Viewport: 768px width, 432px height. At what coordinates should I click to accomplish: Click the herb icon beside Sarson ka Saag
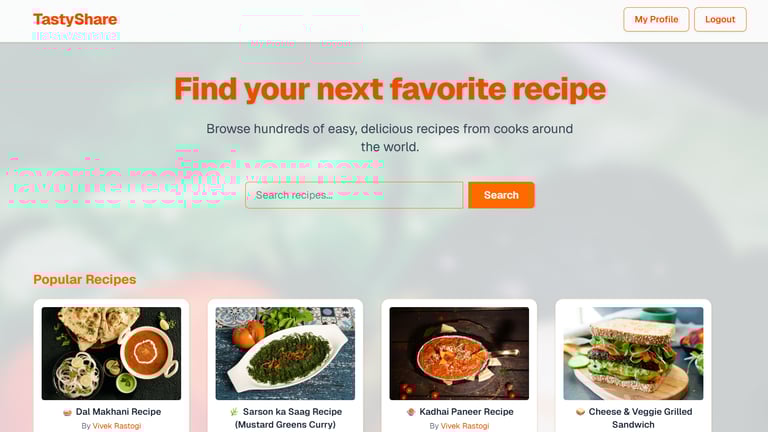pos(234,412)
